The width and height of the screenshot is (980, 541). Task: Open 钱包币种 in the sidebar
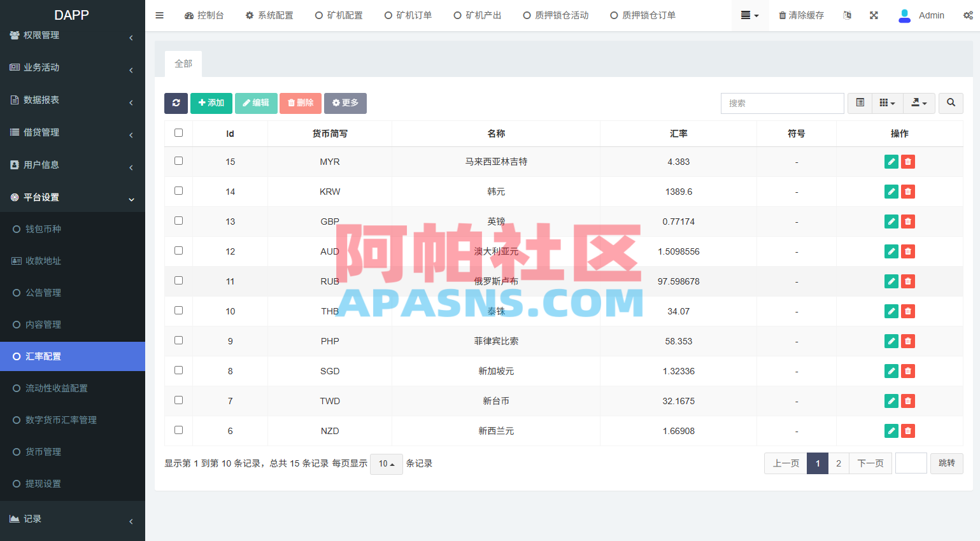coord(73,229)
